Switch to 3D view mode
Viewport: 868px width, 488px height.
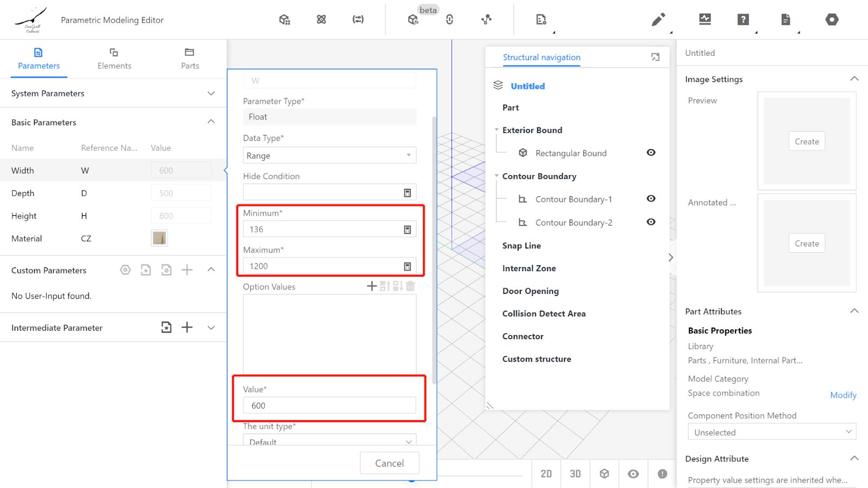click(x=575, y=474)
